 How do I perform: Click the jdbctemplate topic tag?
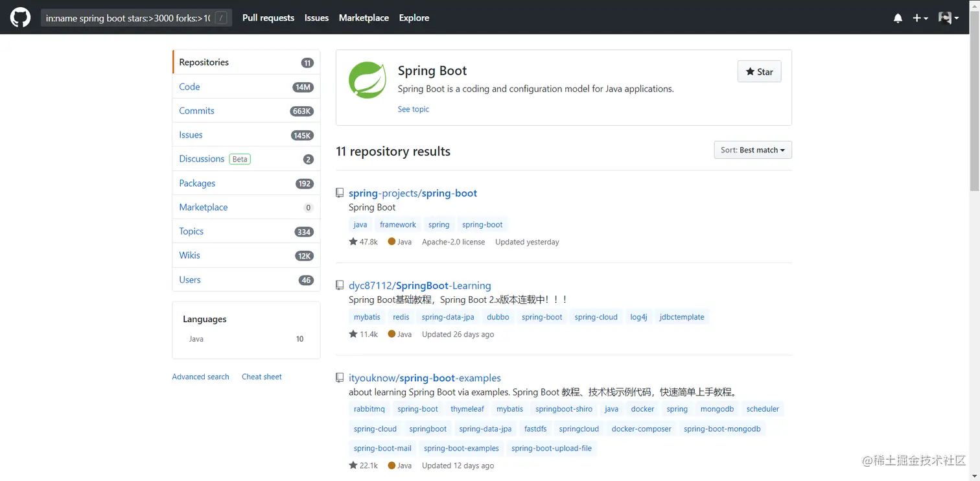682,317
